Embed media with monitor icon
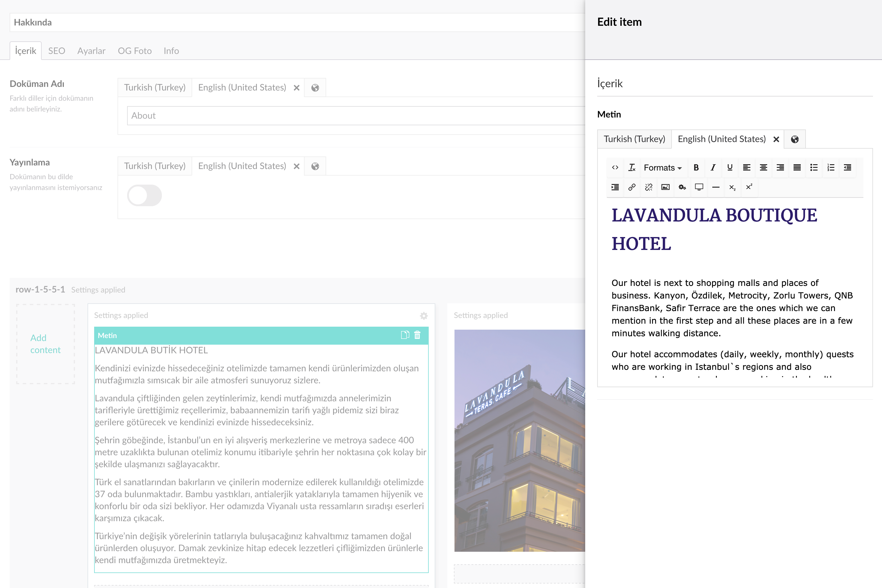Viewport: 882px width, 588px height. tap(699, 187)
